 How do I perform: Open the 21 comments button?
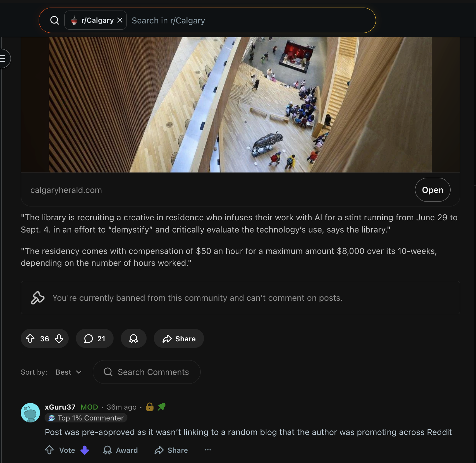tap(95, 339)
